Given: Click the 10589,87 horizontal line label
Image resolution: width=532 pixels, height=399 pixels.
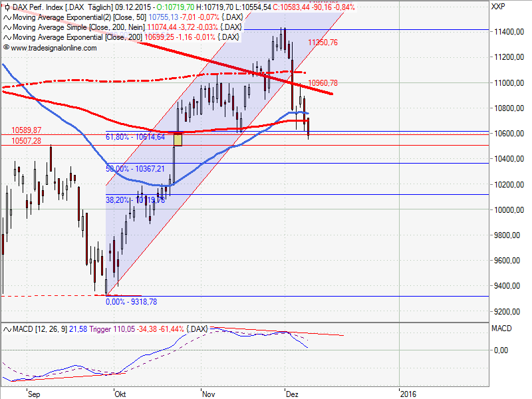Looking at the screenshot, I should (x=27, y=130).
